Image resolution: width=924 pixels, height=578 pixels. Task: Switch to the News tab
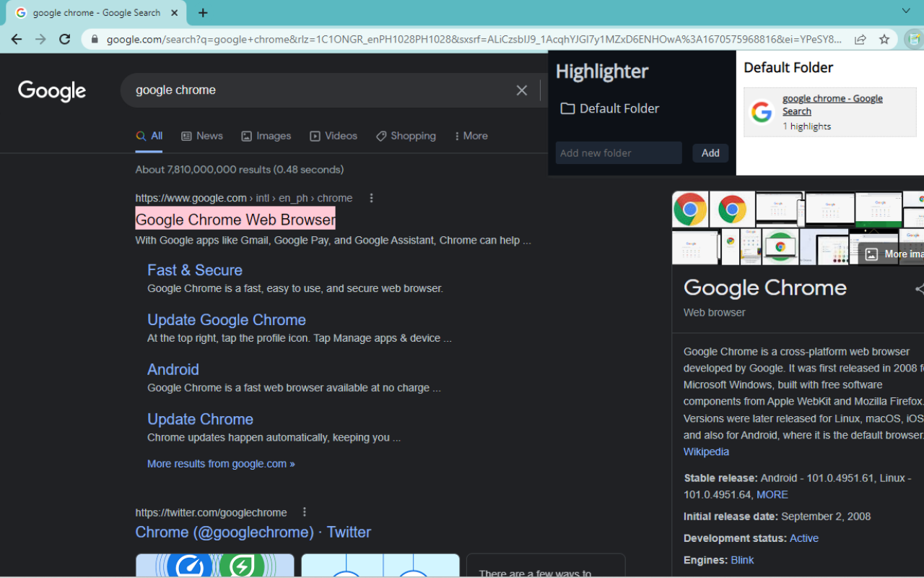[x=202, y=136]
